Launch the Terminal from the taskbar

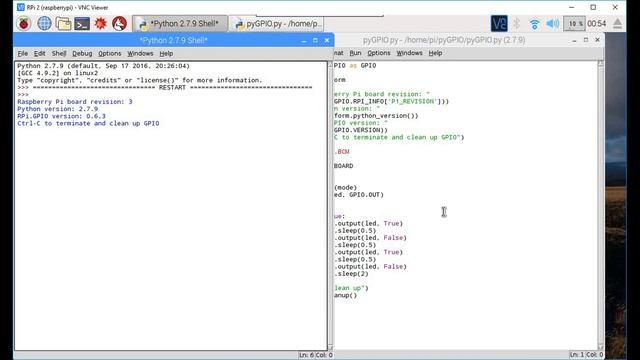point(82,24)
